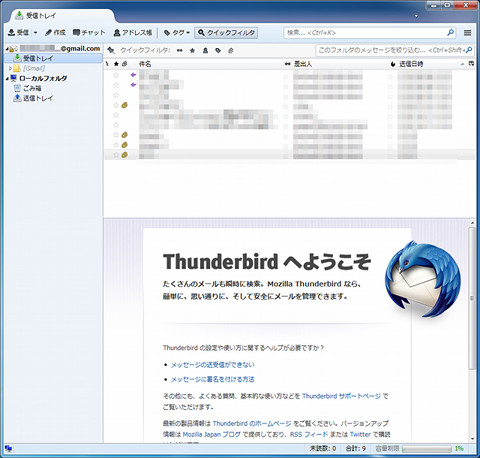Star the second message in the list
The image size is (480, 458).
coord(116,85)
